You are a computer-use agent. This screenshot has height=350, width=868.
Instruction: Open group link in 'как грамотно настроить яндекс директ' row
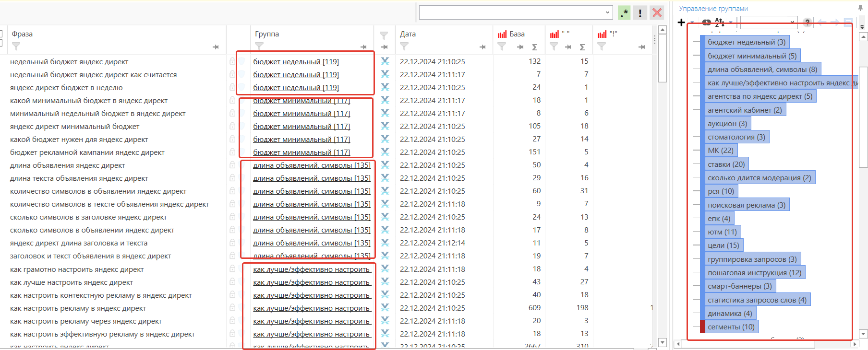click(312, 269)
